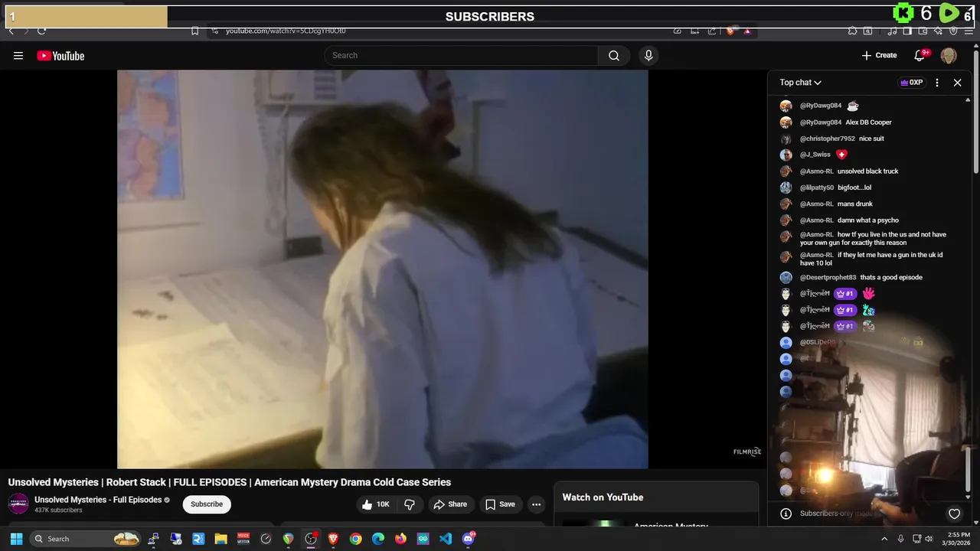The height and width of the screenshot is (551, 980).
Task: Open the Unsolved Mysteries channel avatar
Action: (18, 504)
